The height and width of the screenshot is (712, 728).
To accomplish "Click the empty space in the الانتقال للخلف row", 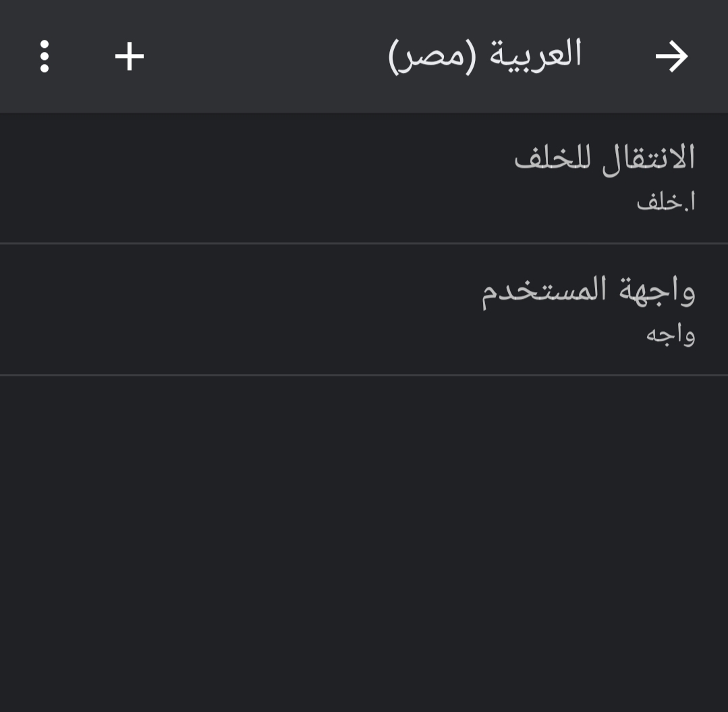I will pyautogui.click(x=236, y=177).
